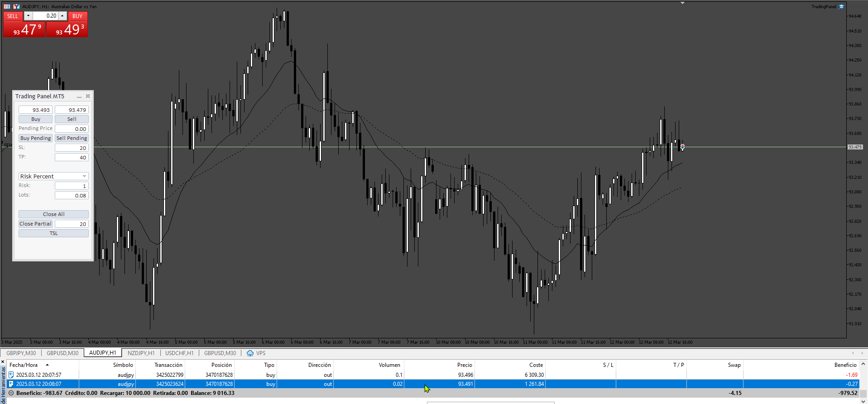Viewport: 868px width, 404px height.
Task: Switch to first GBPUSD,M30 chart tab
Action: point(62,353)
